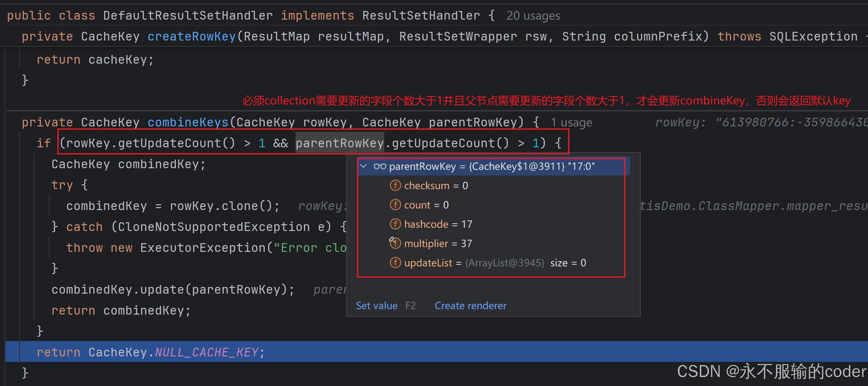The height and width of the screenshot is (386, 868).
Task: Click the createRowKey method name
Action: tap(191, 36)
